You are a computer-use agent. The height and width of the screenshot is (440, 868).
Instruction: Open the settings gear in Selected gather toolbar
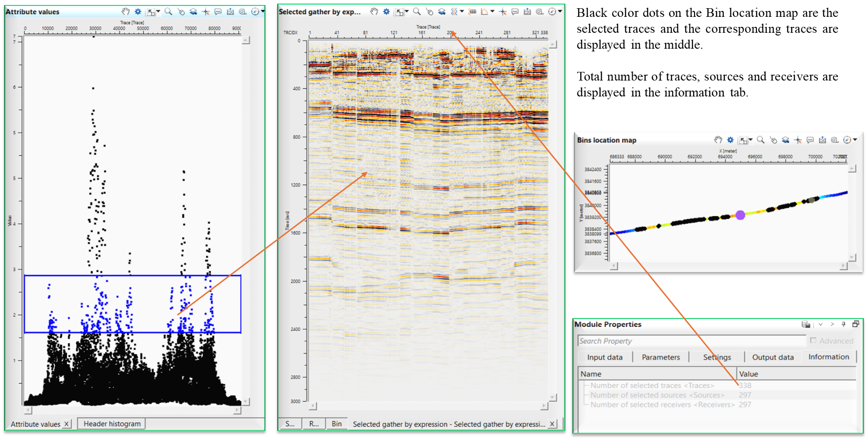coord(386,11)
